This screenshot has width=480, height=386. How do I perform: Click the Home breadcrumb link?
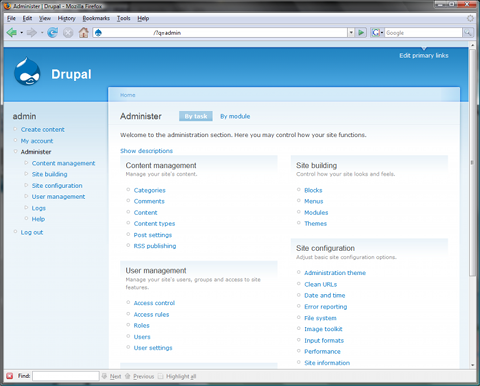pyautogui.click(x=128, y=95)
